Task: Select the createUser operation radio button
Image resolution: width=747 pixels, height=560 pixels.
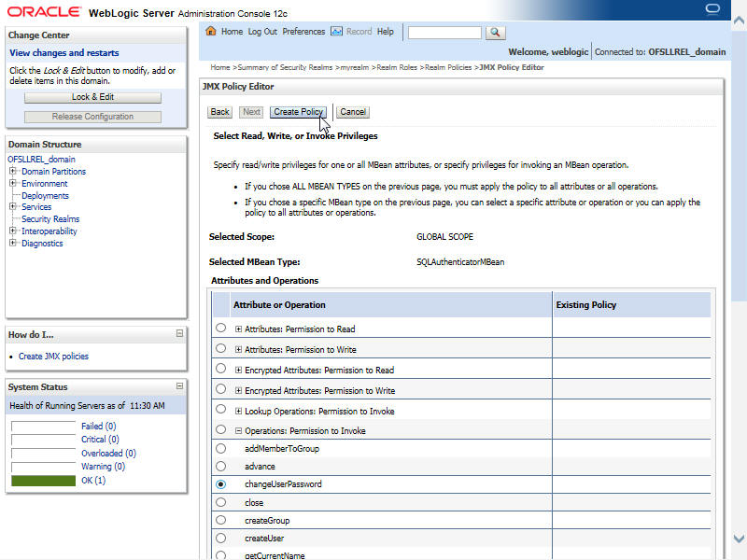Action: click(x=220, y=539)
